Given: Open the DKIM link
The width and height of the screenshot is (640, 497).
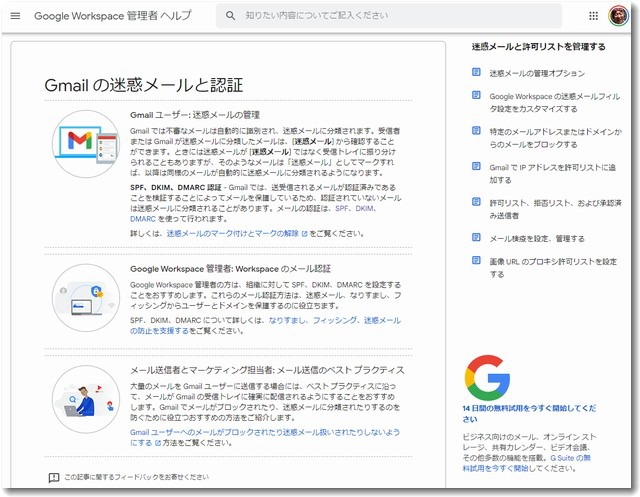Looking at the screenshot, I should [x=364, y=208].
